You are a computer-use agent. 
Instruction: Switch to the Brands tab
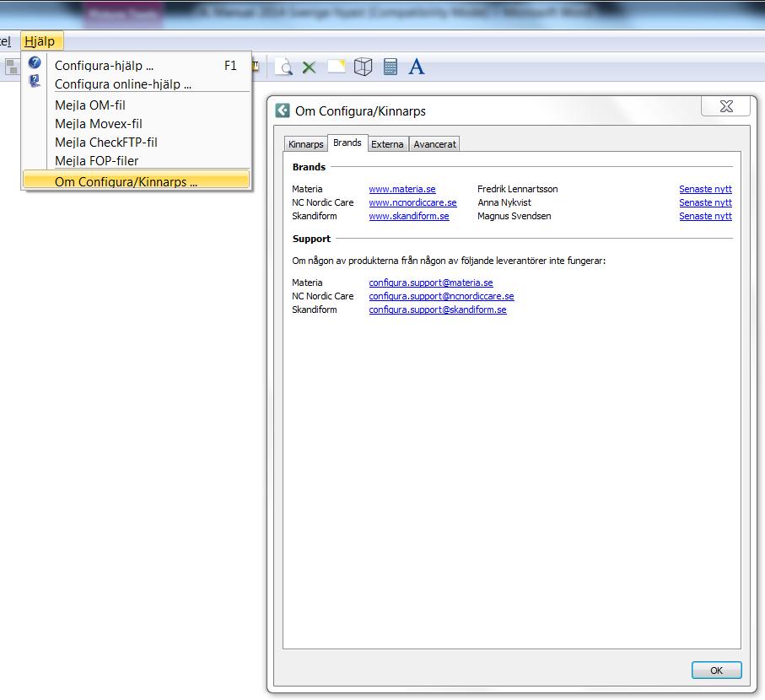(347, 143)
